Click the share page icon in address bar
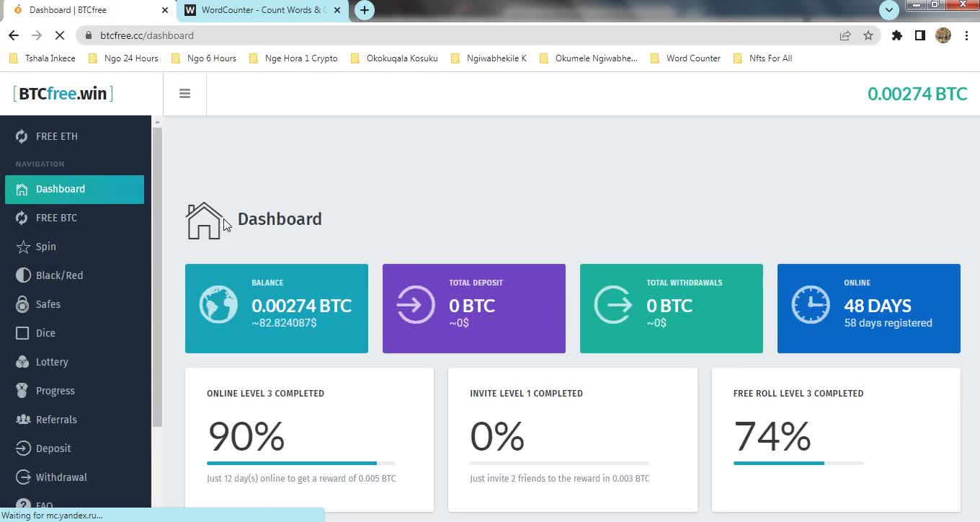Viewport: 980px width, 522px height. point(845,35)
